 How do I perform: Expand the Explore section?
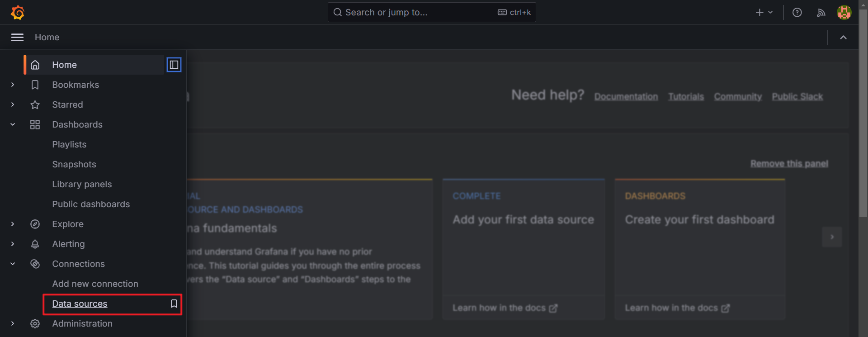pyautogui.click(x=13, y=224)
